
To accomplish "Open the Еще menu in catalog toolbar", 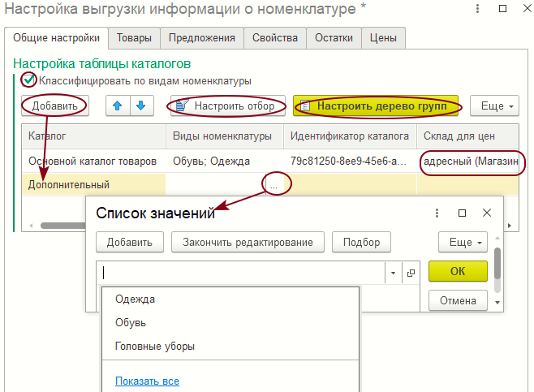I will (495, 106).
